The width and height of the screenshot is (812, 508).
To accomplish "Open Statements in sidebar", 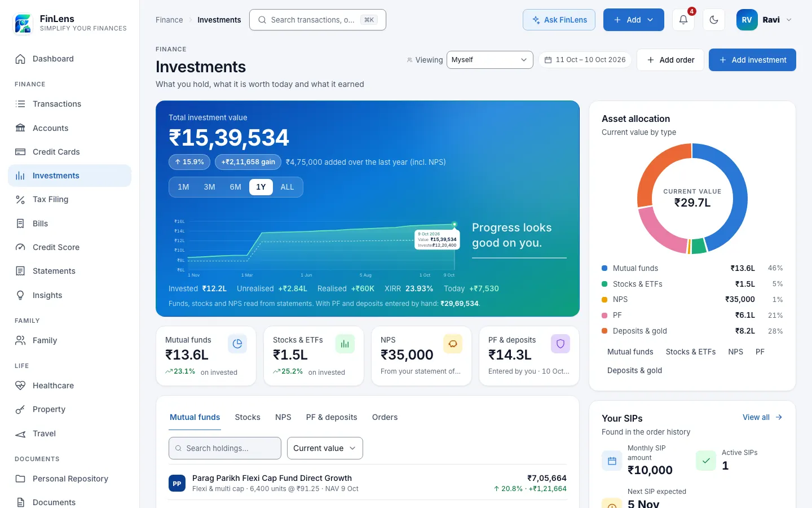I will tap(69, 271).
